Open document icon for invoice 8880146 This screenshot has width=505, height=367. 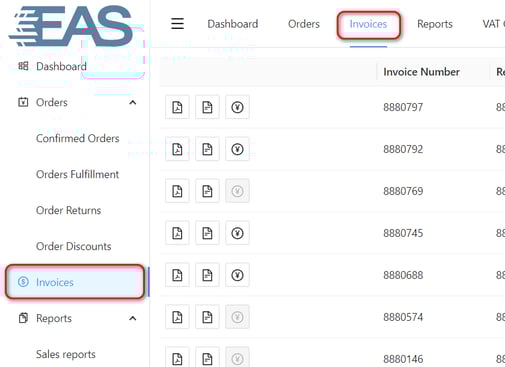click(x=207, y=357)
